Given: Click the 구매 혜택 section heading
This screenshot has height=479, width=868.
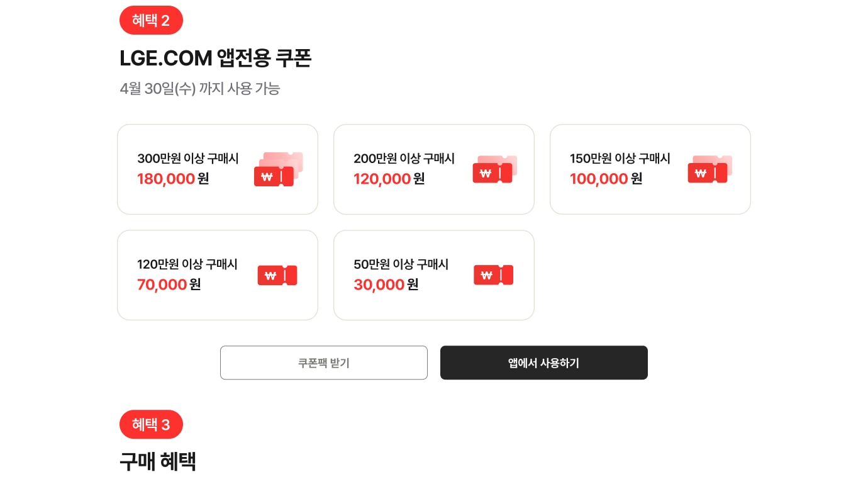Looking at the screenshot, I should tap(158, 461).
